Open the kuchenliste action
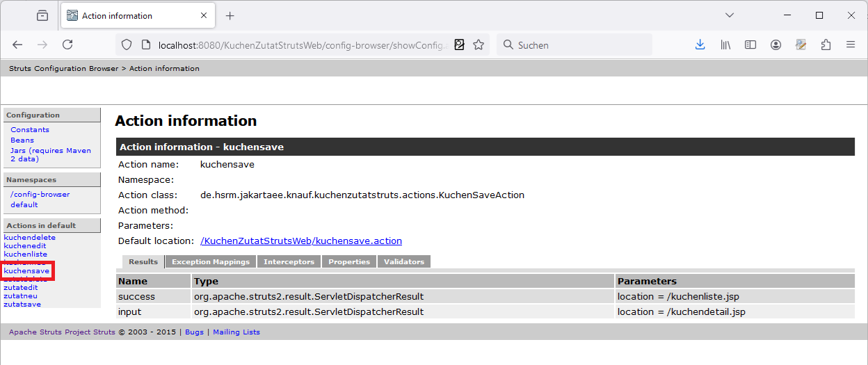 coord(26,254)
